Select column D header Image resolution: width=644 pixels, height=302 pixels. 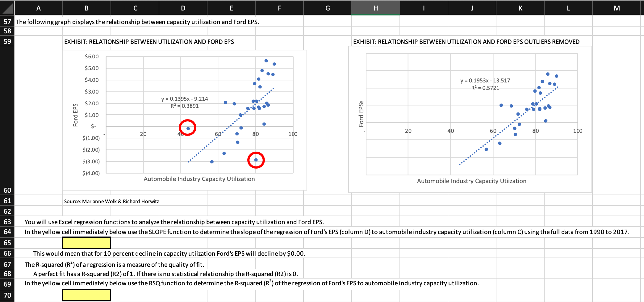(183, 8)
